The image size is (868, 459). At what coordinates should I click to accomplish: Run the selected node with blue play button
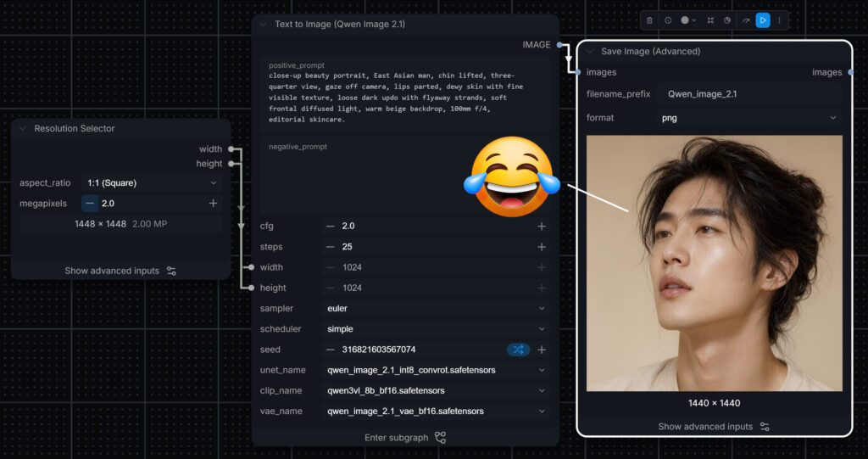coord(763,20)
